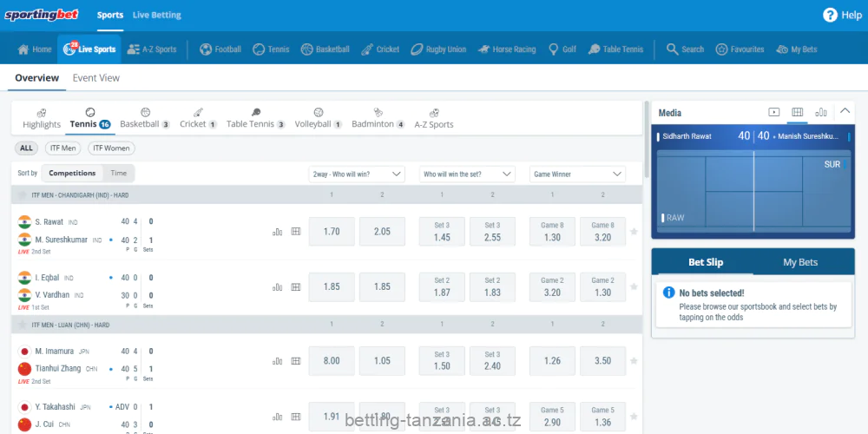Open Rugby Union in the navigation bar
This screenshot has height=434, width=868.
[x=438, y=49]
